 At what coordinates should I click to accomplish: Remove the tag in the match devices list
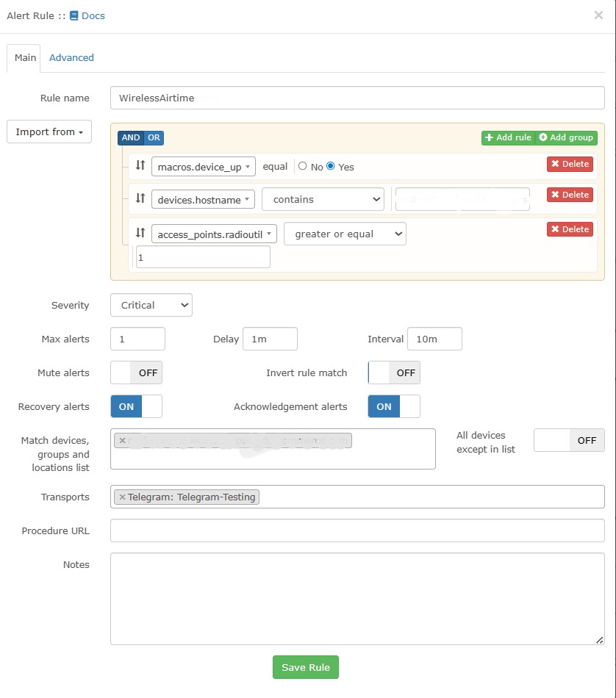pyautogui.click(x=121, y=440)
